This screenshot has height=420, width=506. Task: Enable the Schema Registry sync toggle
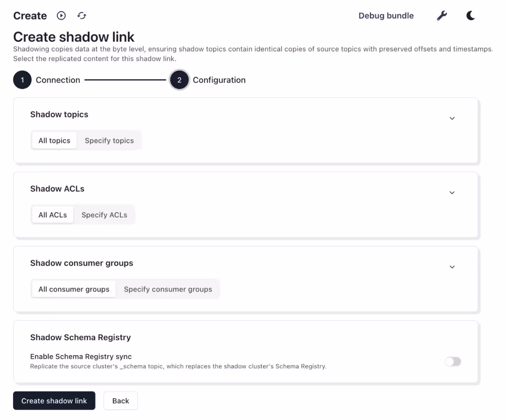click(x=453, y=361)
